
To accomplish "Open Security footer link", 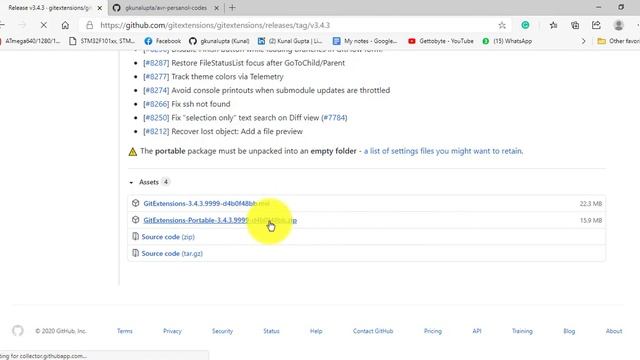I will [222, 331].
